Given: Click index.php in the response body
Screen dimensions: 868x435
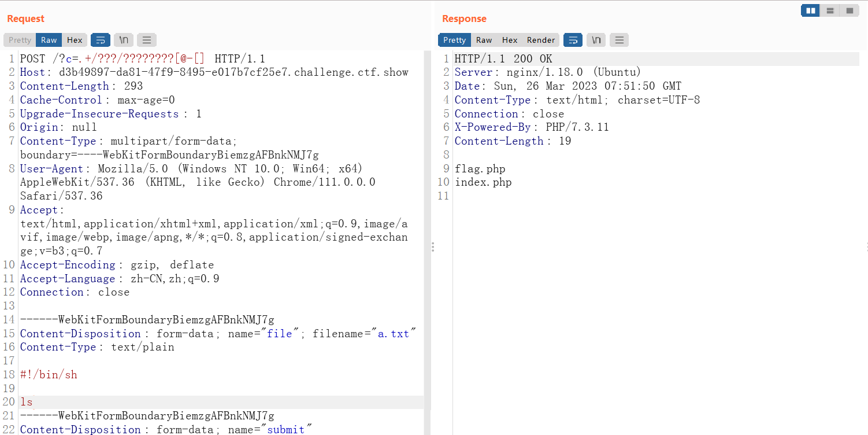Looking at the screenshot, I should pyautogui.click(x=483, y=182).
